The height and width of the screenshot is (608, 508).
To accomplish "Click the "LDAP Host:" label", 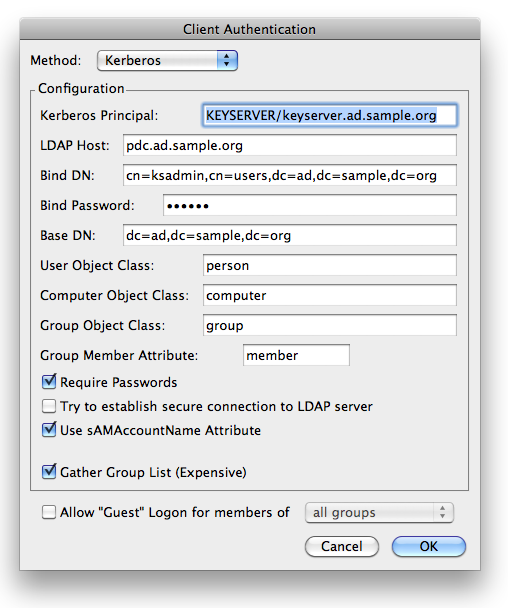I will pos(75,145).
